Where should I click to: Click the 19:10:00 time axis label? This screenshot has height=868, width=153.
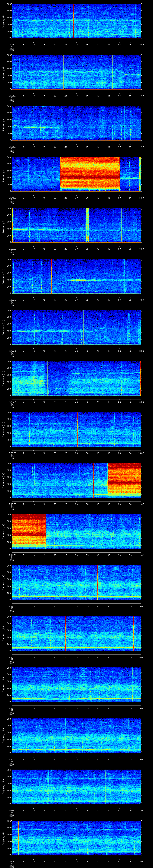[12, 504]
